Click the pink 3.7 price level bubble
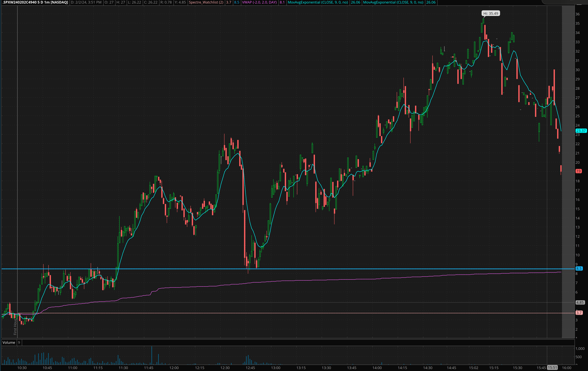This screenshot has height=371, width=588. pos(579,313)
